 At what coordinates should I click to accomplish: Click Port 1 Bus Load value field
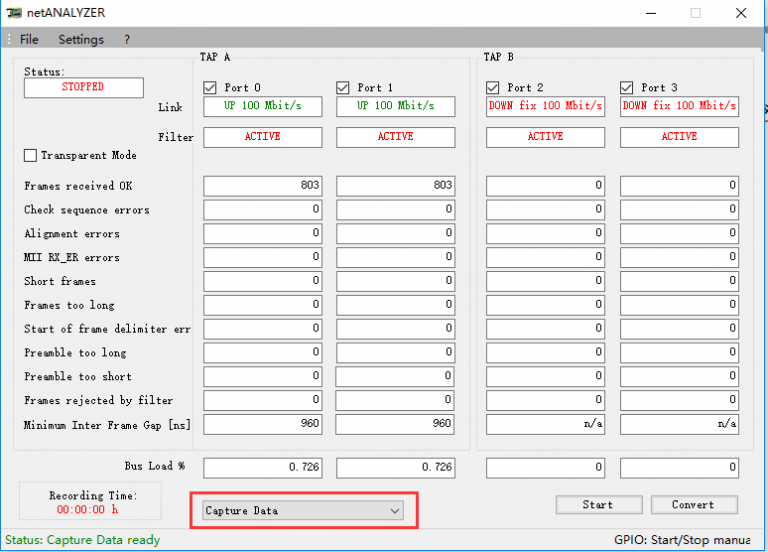click(396, 467)
